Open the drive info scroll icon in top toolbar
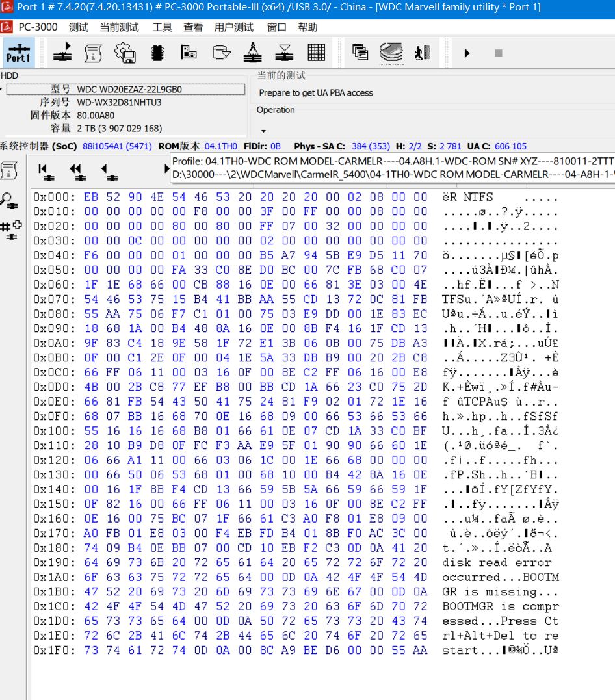The width and height of the screenshot is (615, 700). (x=93, y=53)
